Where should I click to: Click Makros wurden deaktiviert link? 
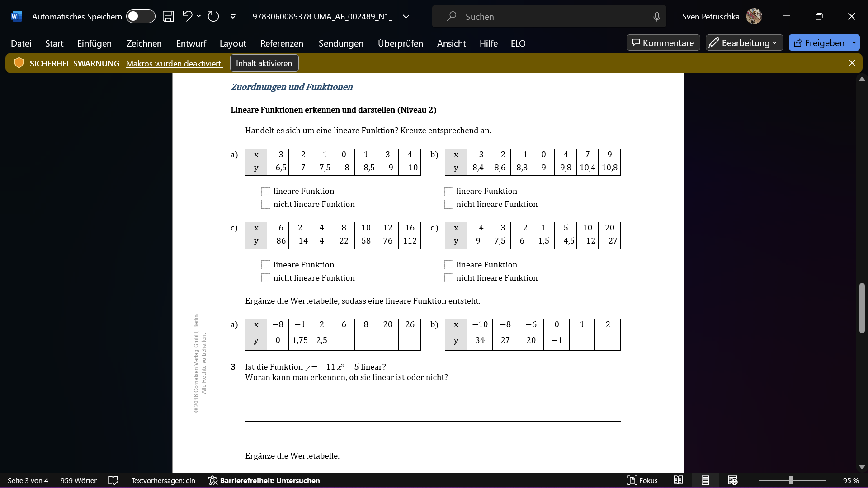tap(175, 63)
